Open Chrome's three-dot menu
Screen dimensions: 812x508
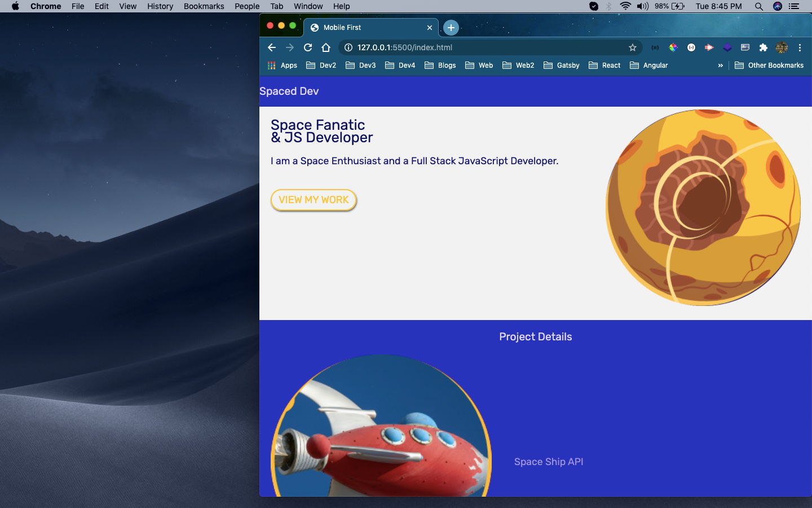(800, 47)
